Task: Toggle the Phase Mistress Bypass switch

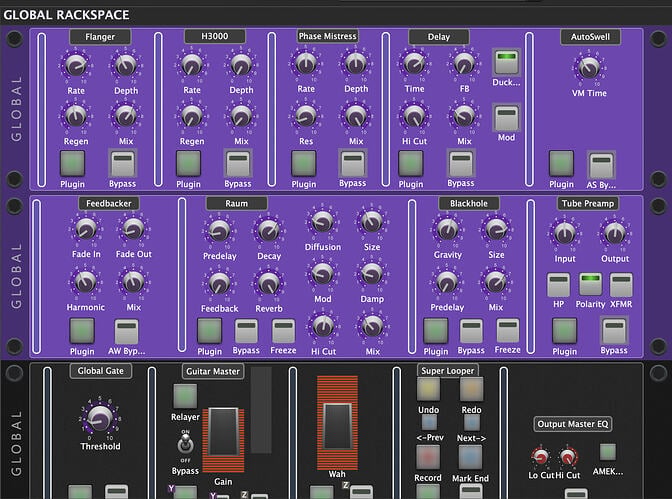Action: 353,163
